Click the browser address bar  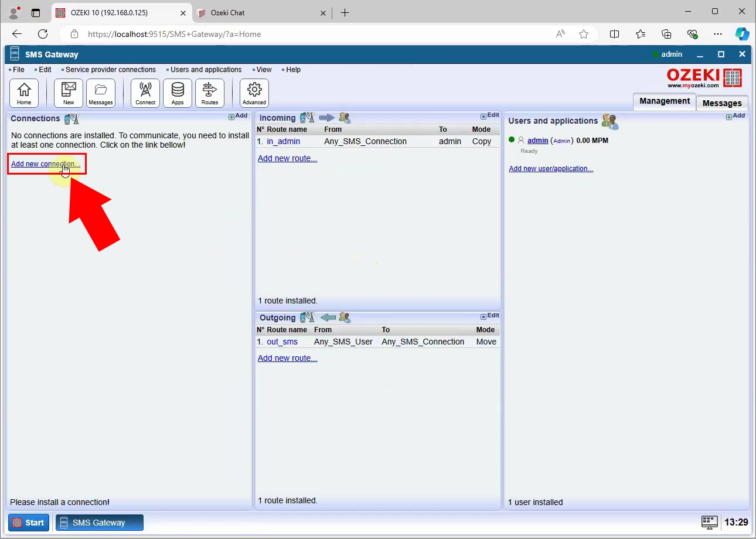316,34
